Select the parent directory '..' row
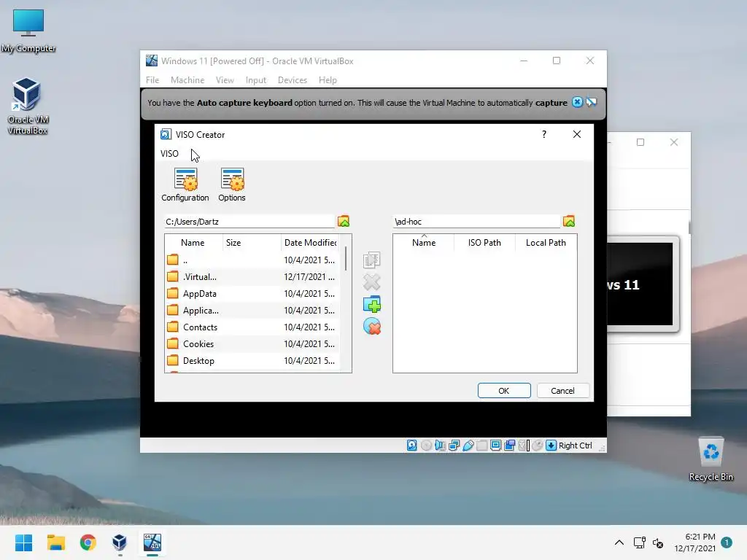 click(252, 260)
